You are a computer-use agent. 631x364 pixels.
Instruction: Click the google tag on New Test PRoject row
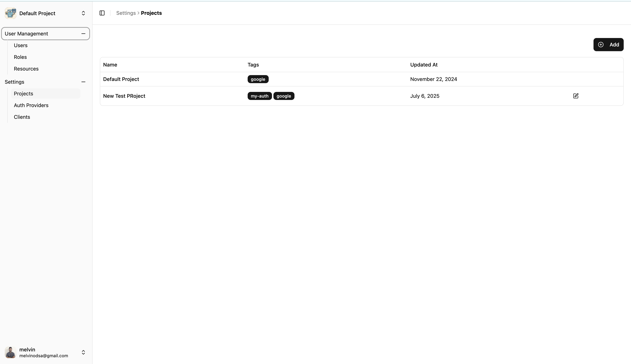(x=283, y=96)
